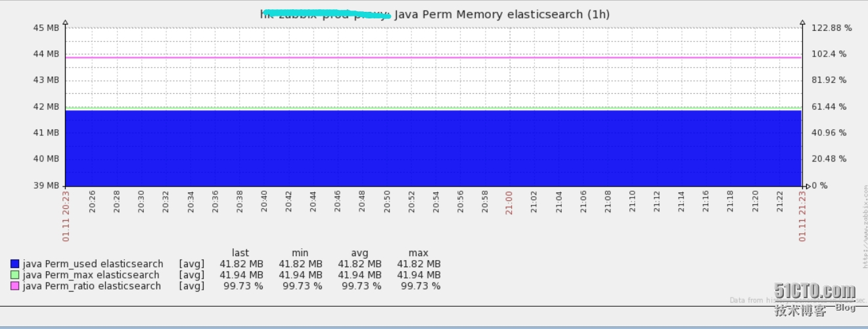This screenshot has width=868, height=329.
Task: Click the 20.48 % right axis label
Action: pos(829,159)
